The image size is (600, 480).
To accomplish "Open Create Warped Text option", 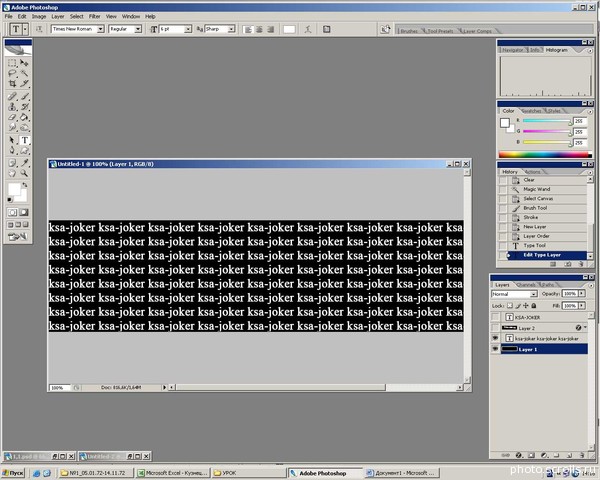I will click(x=308, y=29).
